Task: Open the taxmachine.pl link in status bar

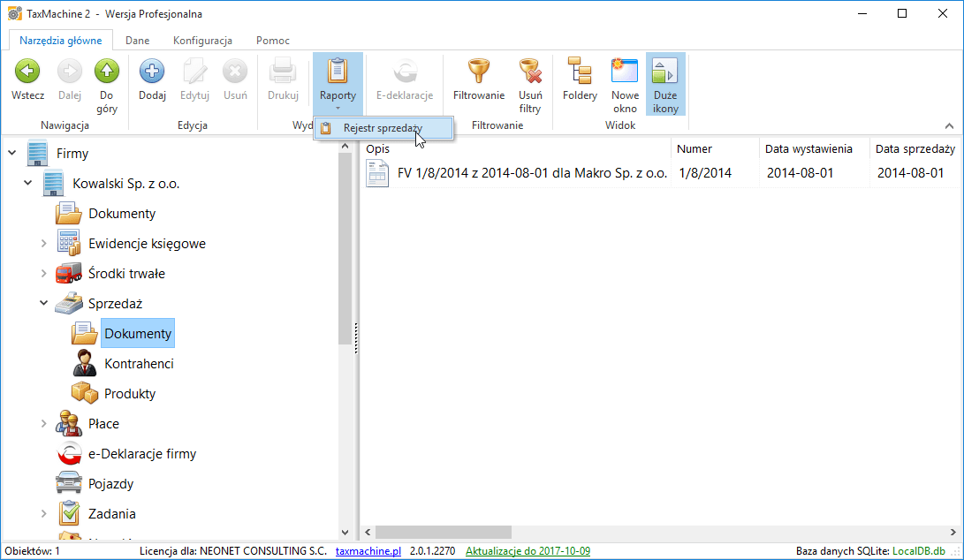Action: coord(368,551)
